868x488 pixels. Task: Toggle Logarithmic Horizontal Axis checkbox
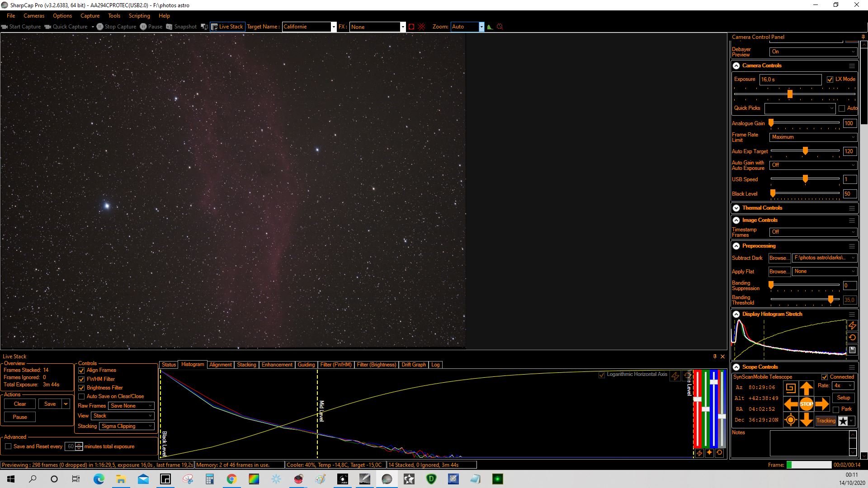pyautogui.click(x=602, y=375)
